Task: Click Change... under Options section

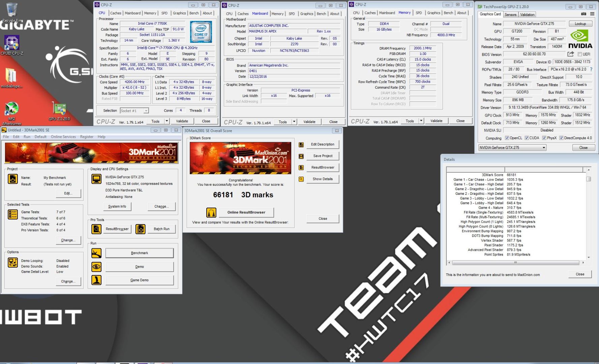Action: (68, 281)
